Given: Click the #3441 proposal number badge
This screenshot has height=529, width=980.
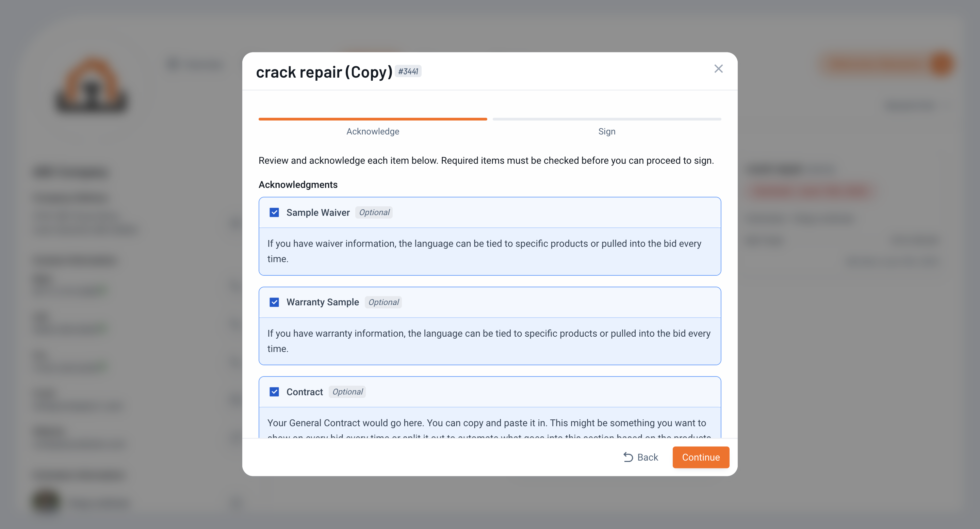Looking at the screenshot, I should (408, 71).
